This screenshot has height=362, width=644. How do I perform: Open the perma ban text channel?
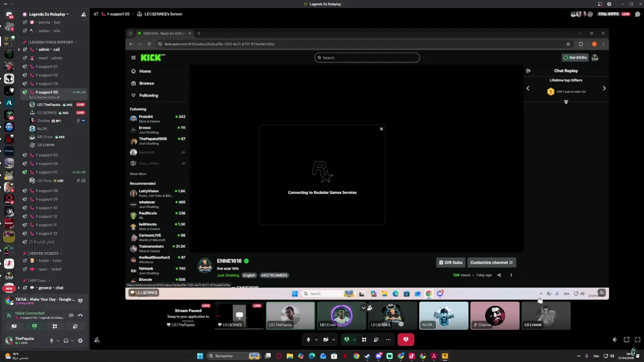[49, 22]
